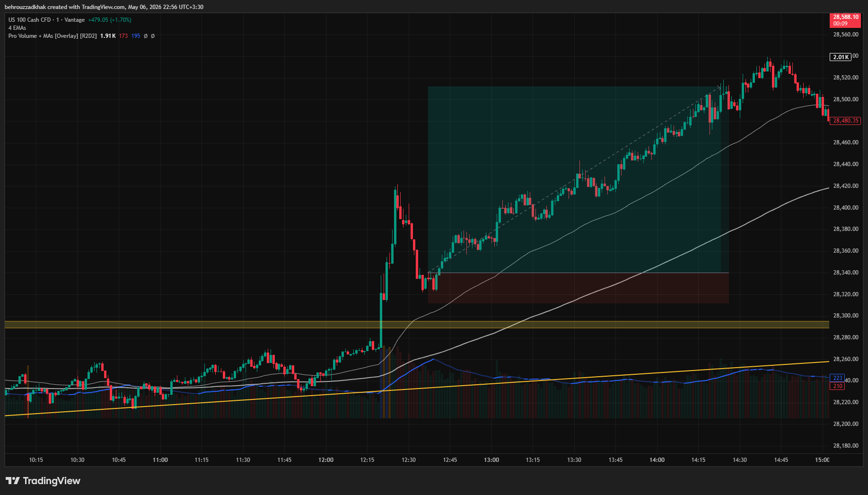Click the "11:30" time axis label
The image size is (868, 495).
pos(243,460)
